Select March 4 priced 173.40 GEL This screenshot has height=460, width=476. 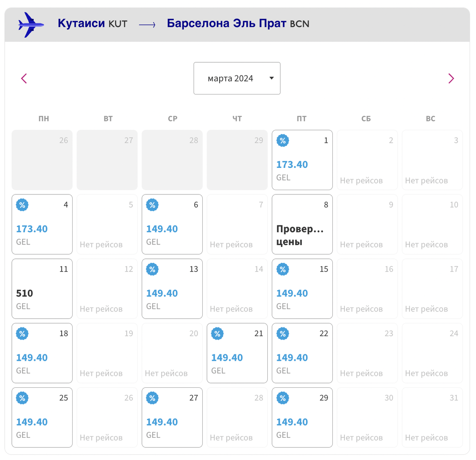point(42,224)
